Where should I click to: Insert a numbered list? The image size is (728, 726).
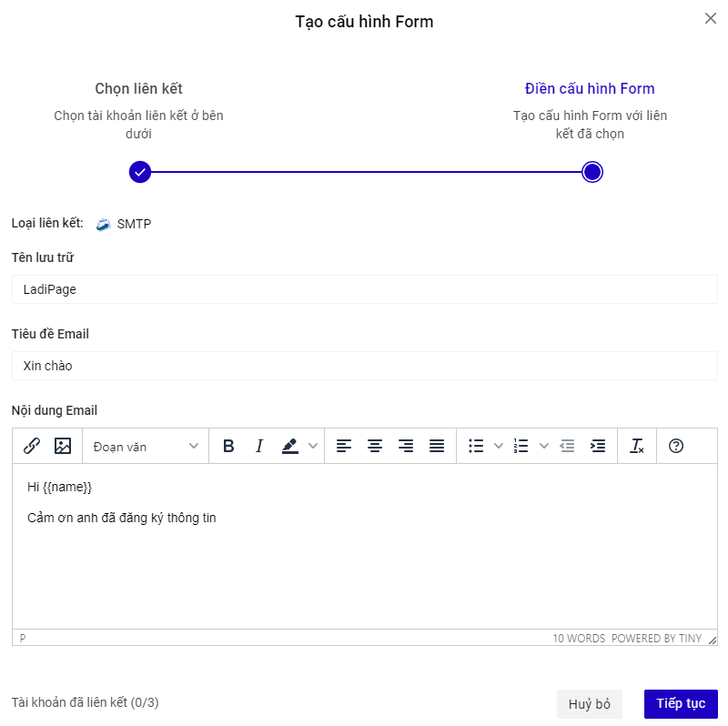click(521, 446)
